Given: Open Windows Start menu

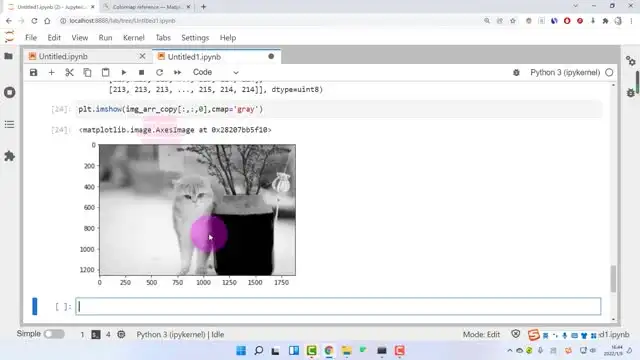Looking at the screenshot, I should 241,351.
